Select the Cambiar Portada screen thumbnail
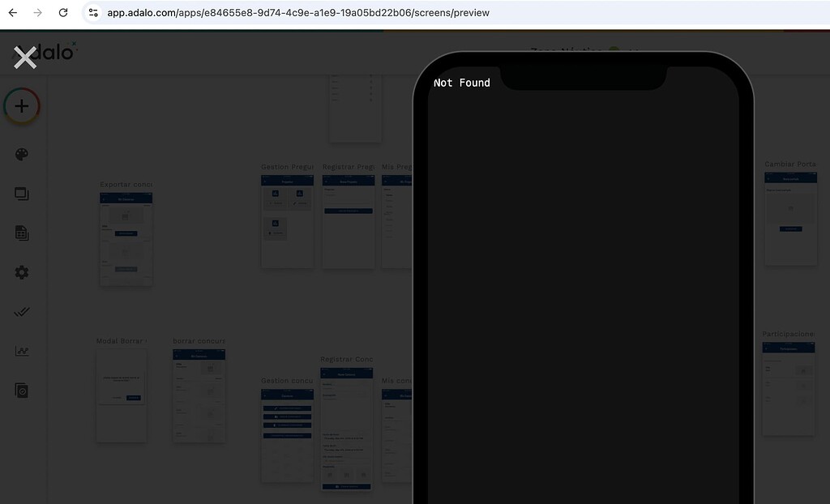The width and height of the screenshot is (830, 504). pyautogui.click(x=790, y=217)
